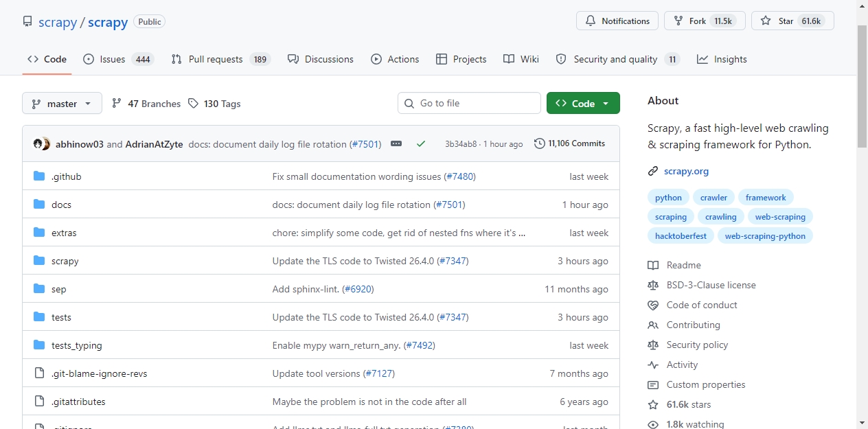View the 11,106 Commits history

570,143
